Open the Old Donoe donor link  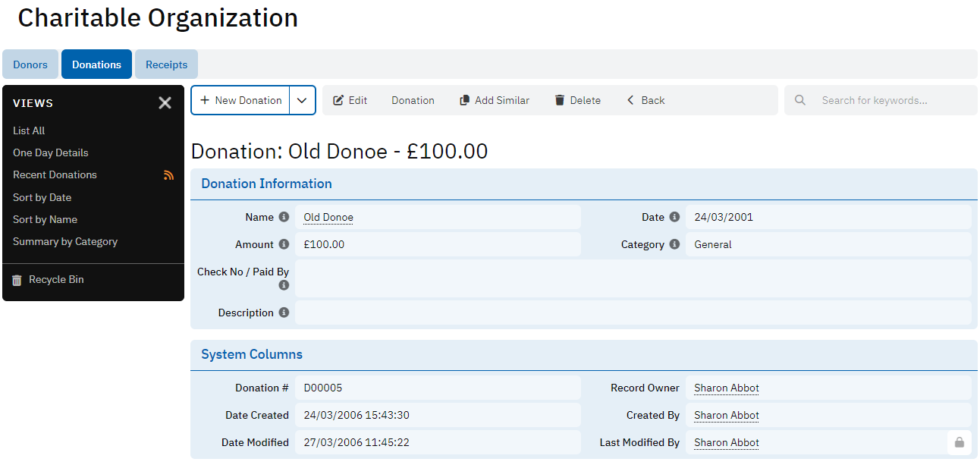click(x=328, y=217)
